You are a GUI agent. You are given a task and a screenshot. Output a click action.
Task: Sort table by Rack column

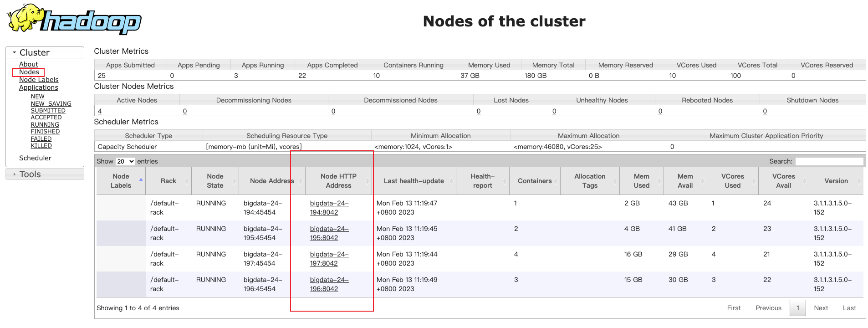(x=168, y=181)
